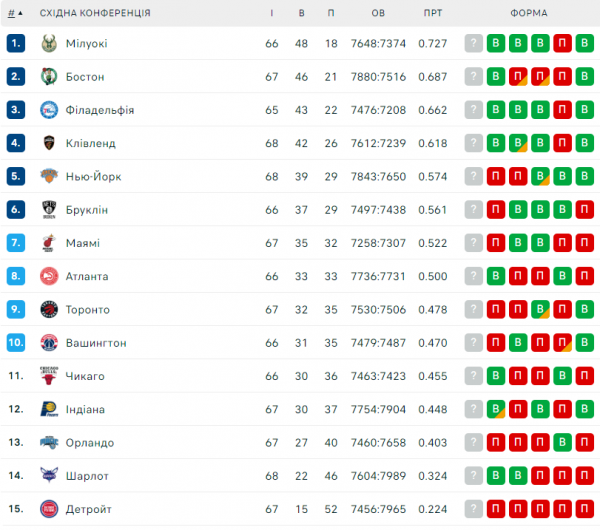Click the Brooklyn Nets logo

pos(48,210)
